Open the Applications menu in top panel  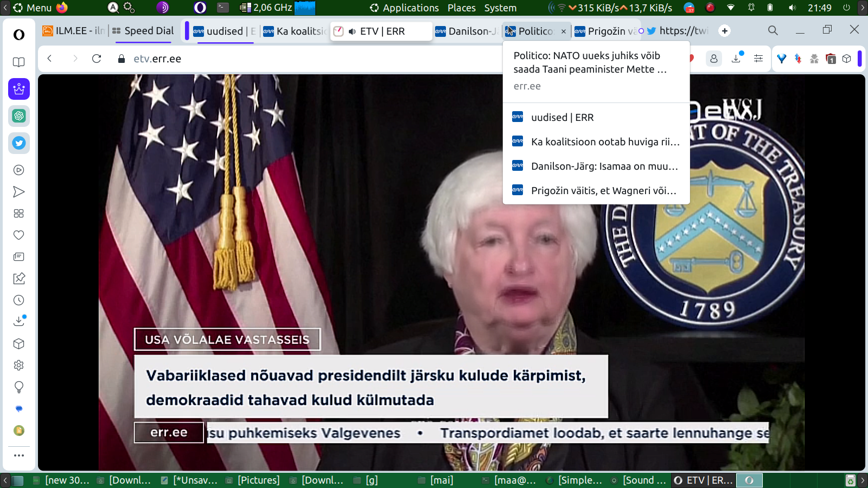(404, 8)
